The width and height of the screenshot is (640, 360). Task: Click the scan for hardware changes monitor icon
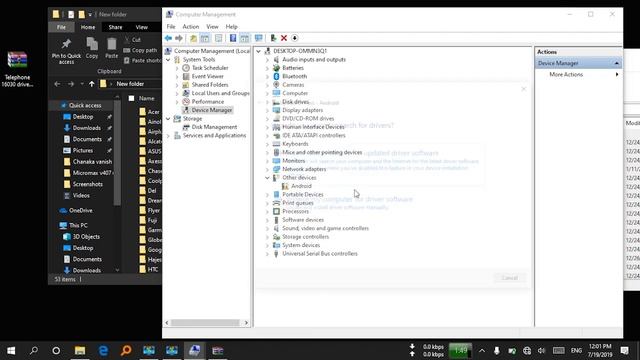258,38
